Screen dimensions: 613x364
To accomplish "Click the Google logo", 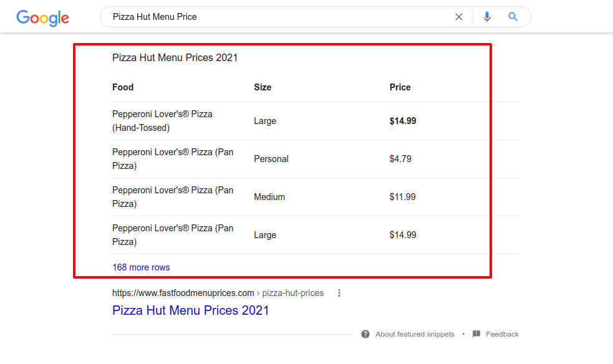I will (x=42, y=18).
